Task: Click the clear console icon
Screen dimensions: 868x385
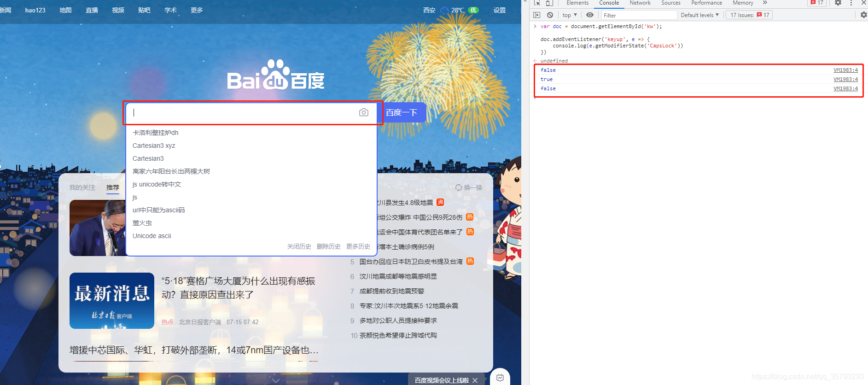Action: click(x=550, y=15)
